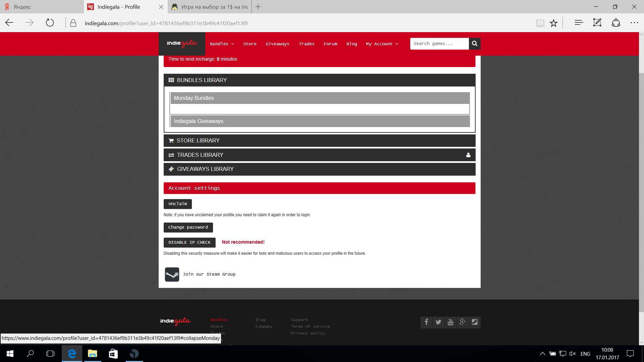Screen dimensions: 644x362
Task: Collapse the Bundles Library section
Action: pyautogui.click(x=319, y=80)
